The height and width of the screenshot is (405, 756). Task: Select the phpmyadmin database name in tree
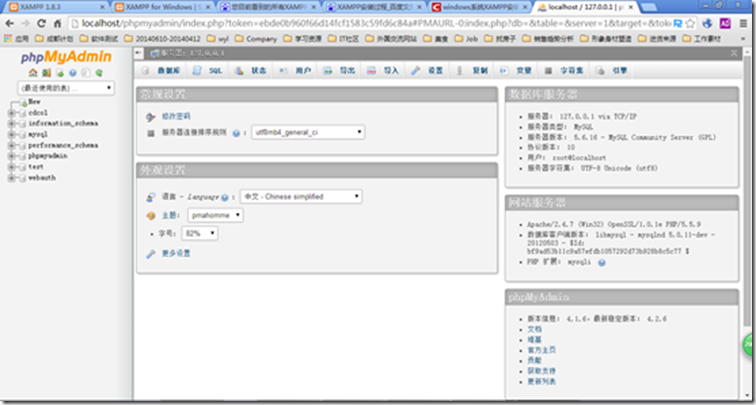(48, 156)
